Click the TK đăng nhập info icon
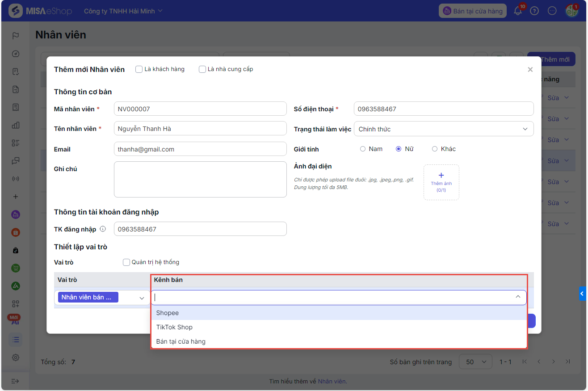The height and width of the screenshot is (391, 588). tap(103, 229)
